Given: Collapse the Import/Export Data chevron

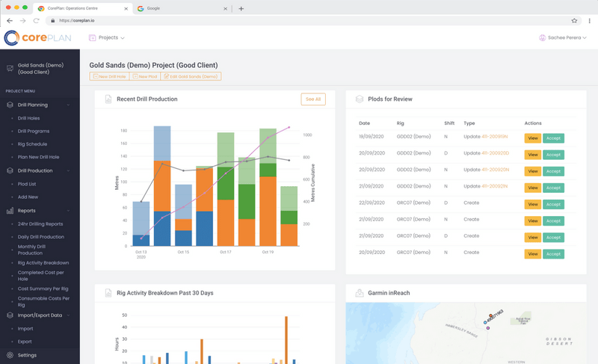Looking at the screenshot, I should tap(68, 315).
